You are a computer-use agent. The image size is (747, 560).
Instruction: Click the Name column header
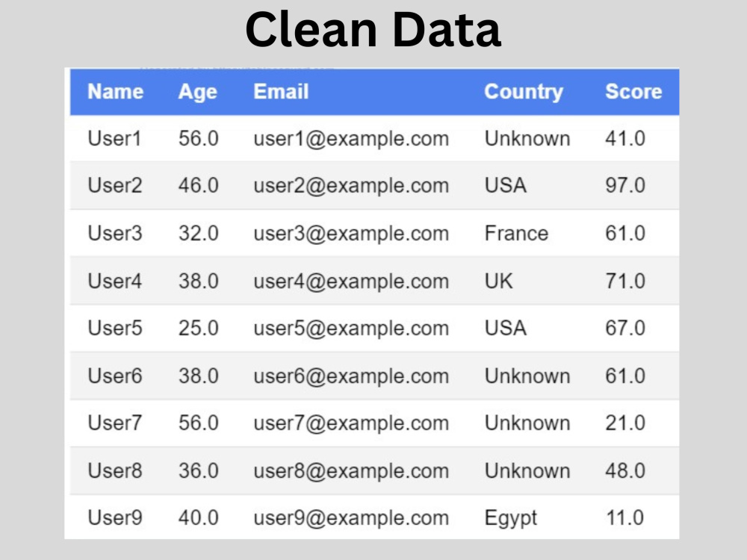coord(115,91)
